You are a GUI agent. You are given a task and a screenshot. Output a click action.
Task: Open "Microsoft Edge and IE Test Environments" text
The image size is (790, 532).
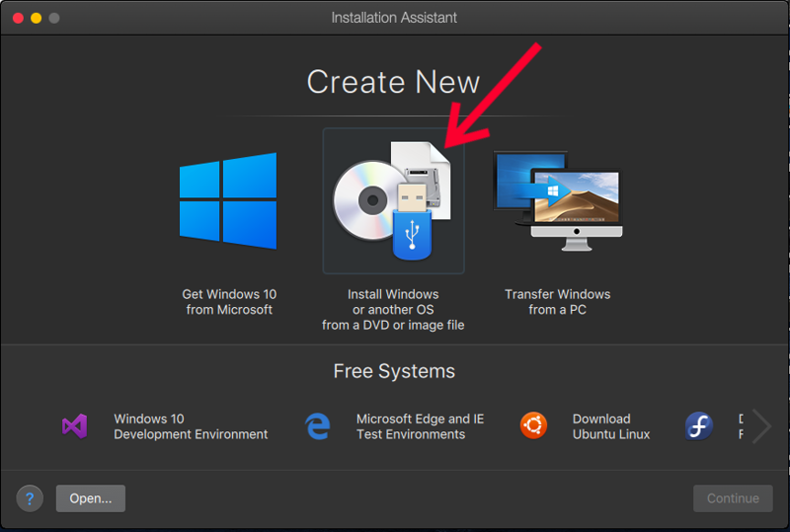pyautogui.click(x=420, y=426)
